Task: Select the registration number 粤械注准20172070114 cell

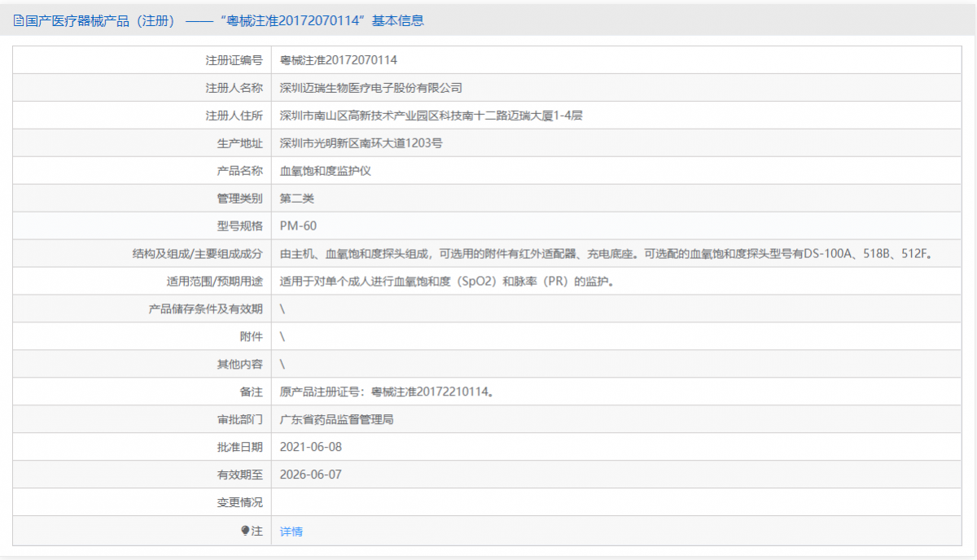Action: 335,59
